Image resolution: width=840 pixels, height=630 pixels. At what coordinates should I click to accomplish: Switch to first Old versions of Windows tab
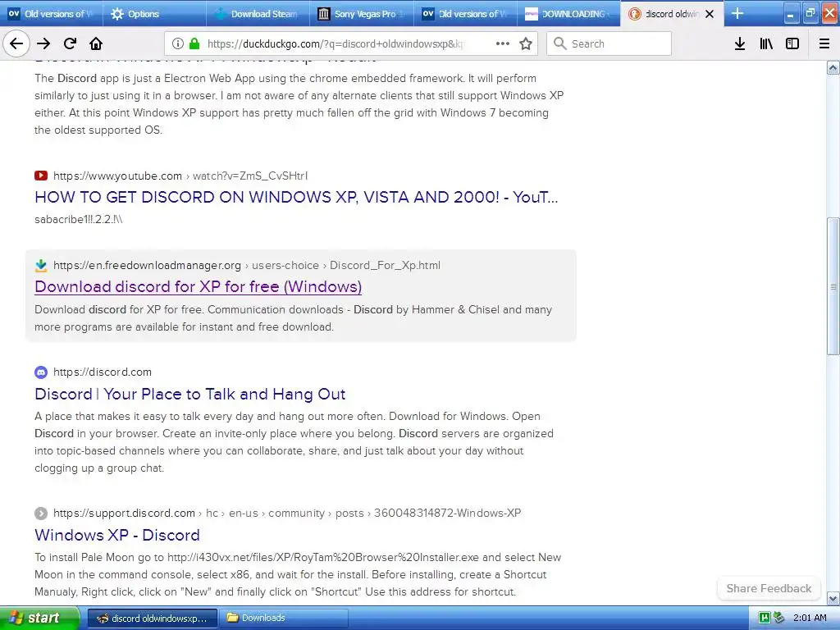52,14
